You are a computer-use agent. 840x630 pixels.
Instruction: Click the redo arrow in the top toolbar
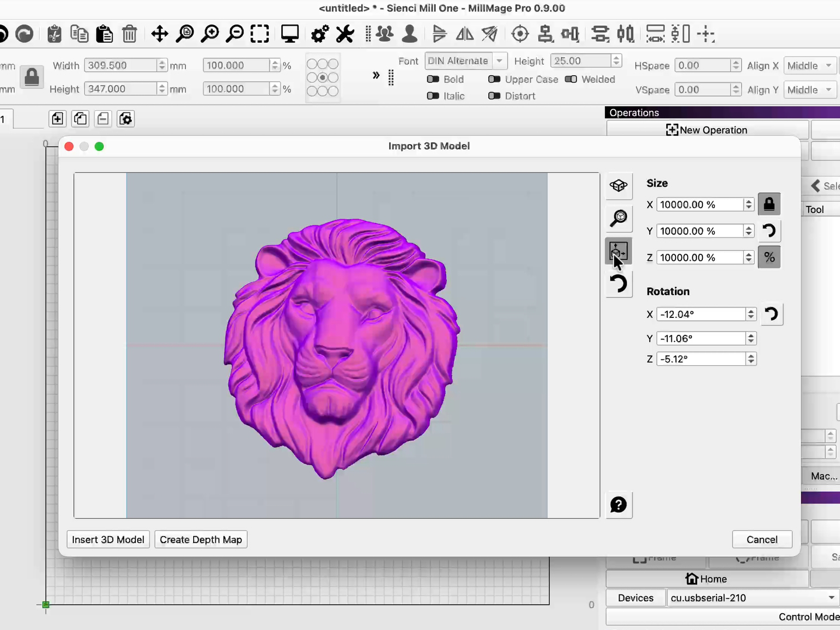click(24, 34)
